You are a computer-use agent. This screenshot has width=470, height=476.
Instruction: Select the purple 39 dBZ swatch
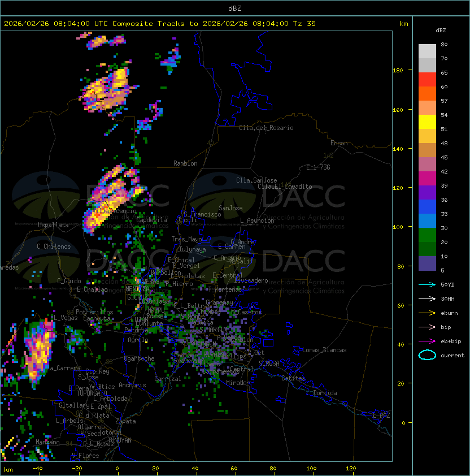tap(427, 193)
